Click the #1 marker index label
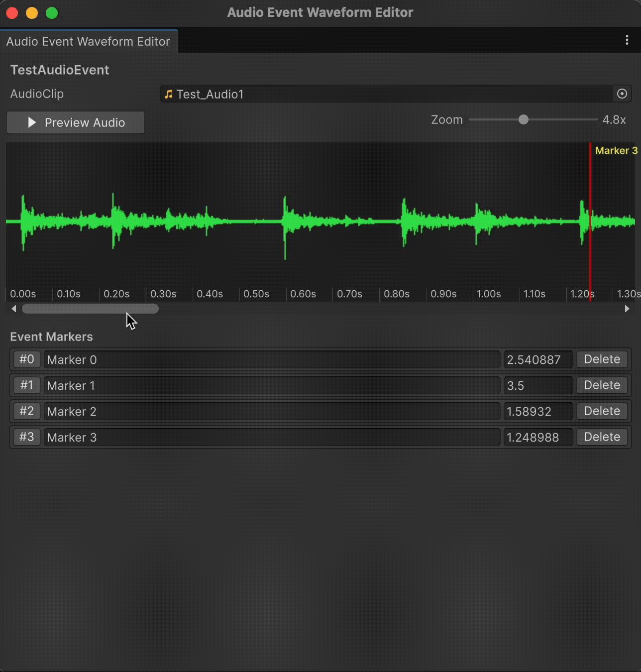Screen dimensions: 641x672 pos(27,385)
